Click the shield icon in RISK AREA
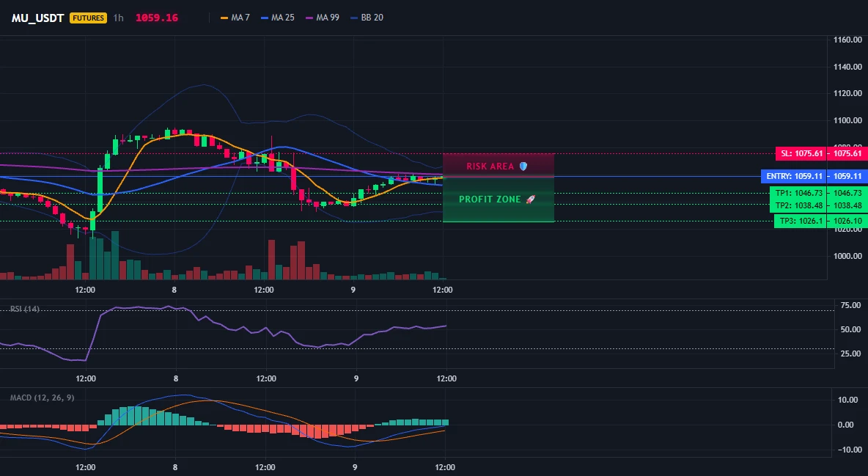Image resolution: width=868 pixels, height=476 pixels. [x=523, y=166]
